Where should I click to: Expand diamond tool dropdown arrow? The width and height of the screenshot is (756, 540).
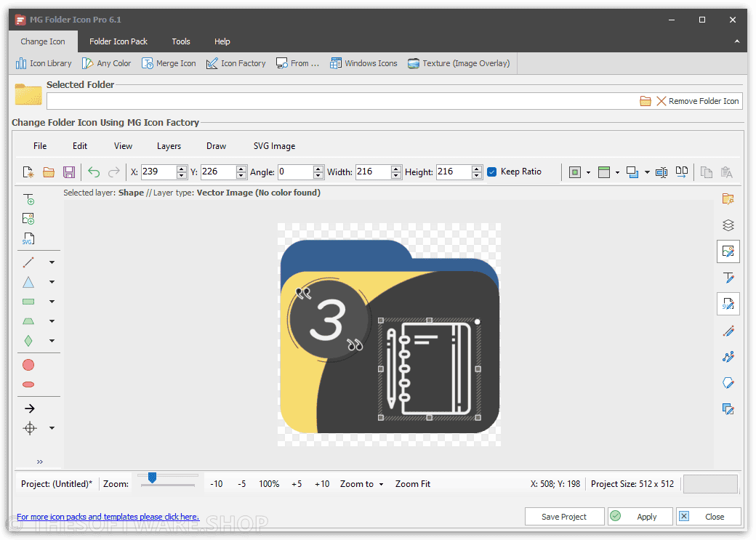point(52,341)
